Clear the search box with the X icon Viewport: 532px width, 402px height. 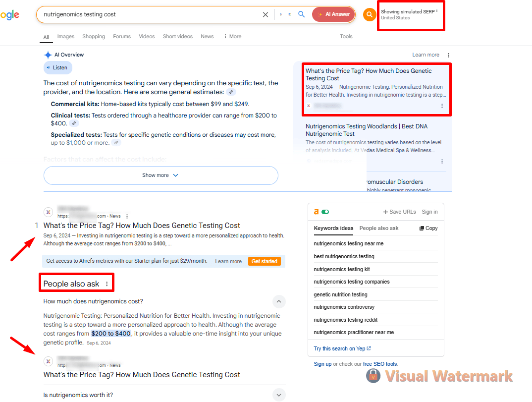[266, 14]
